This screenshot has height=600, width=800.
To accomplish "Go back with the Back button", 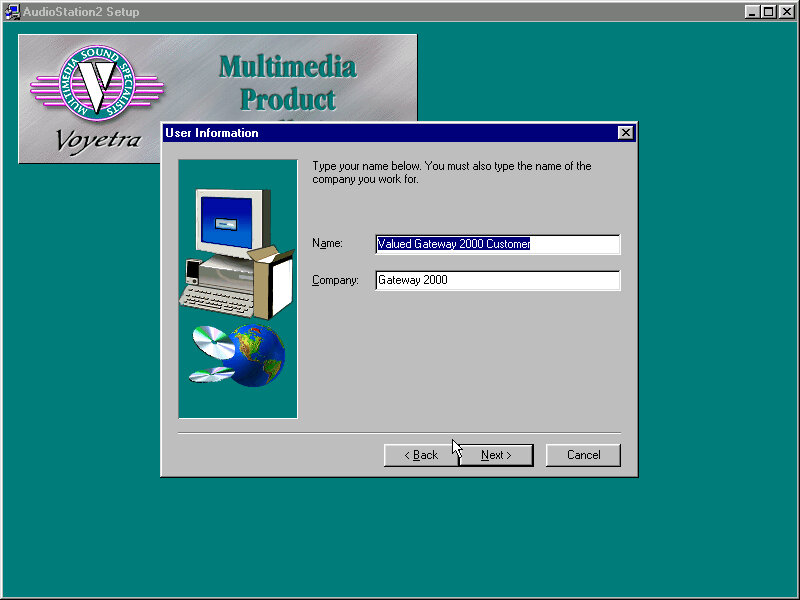I will [x=421, y=455].
